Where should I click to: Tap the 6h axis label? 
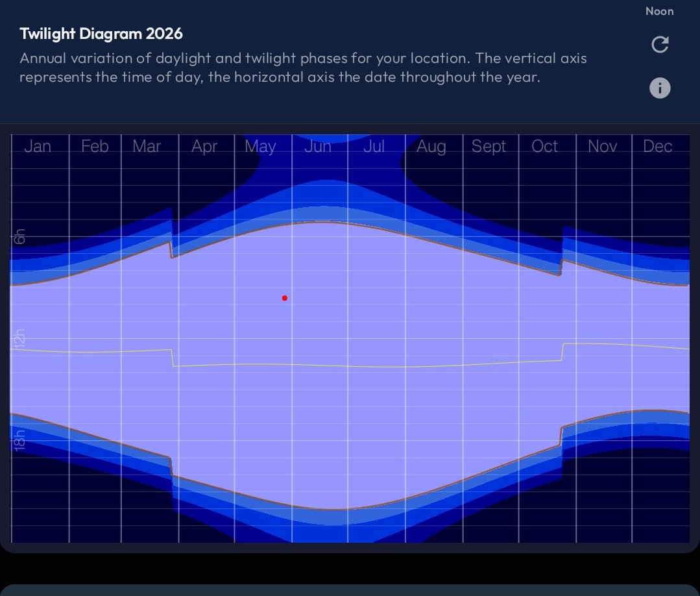[x=19, y=236]
